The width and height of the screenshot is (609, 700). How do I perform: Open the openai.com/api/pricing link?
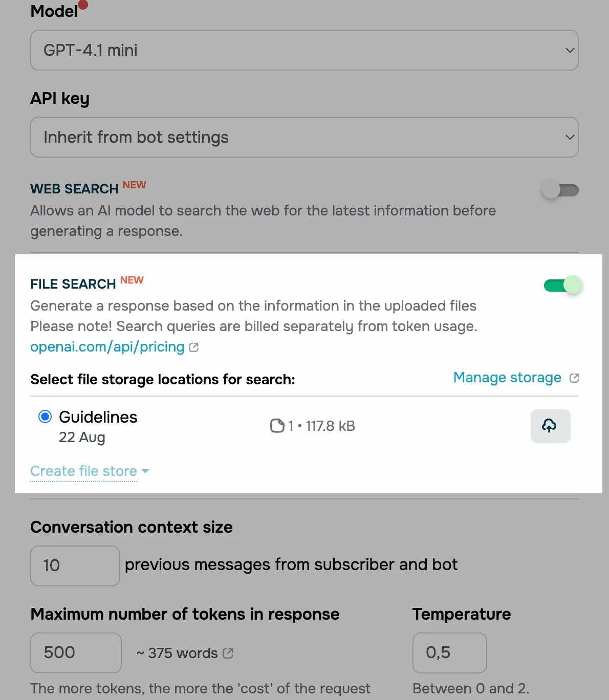(x=107, y=347)
